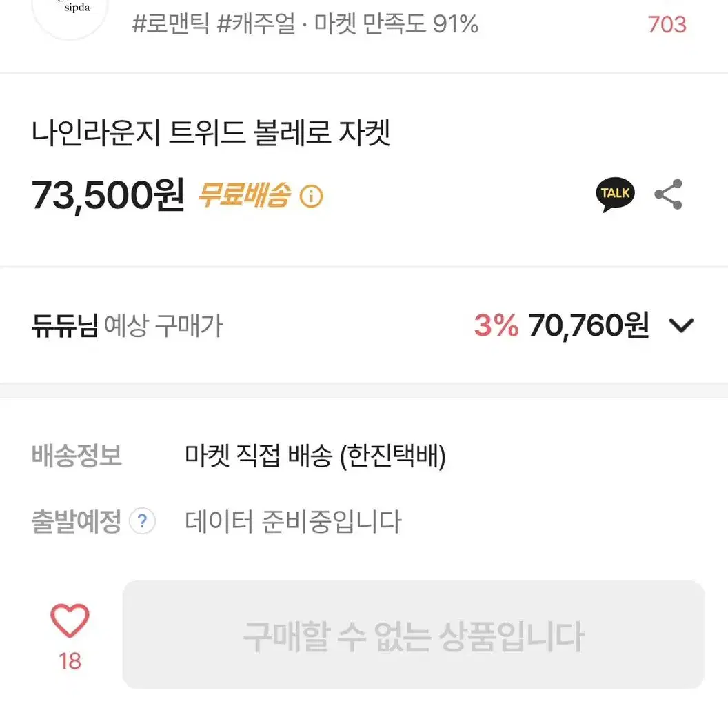This screenshot has width=728, height=728.
Task: Tap the KakaoTalk TALK share icon
Action: (x=615, y=194)
